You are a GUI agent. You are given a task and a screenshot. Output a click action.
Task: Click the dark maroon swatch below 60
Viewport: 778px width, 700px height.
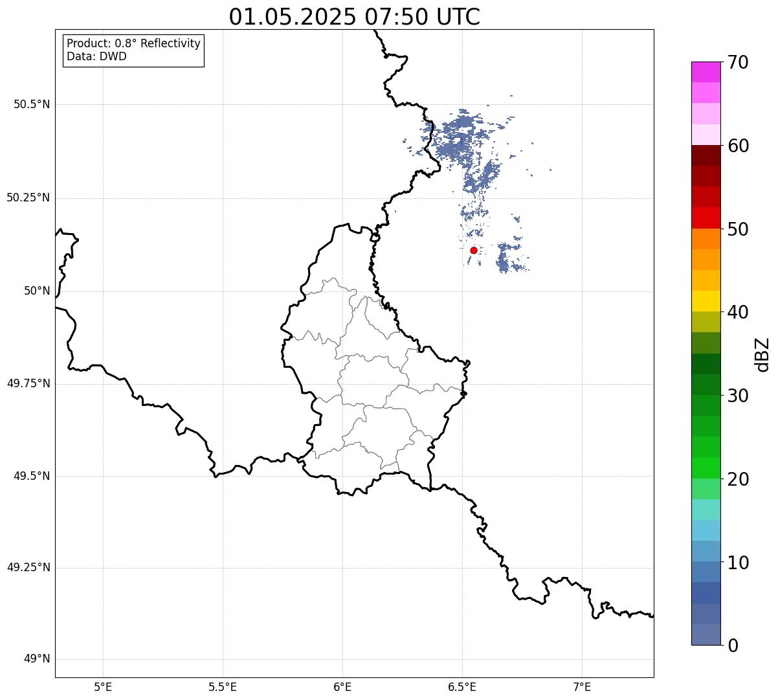click(x=706, y=155)
